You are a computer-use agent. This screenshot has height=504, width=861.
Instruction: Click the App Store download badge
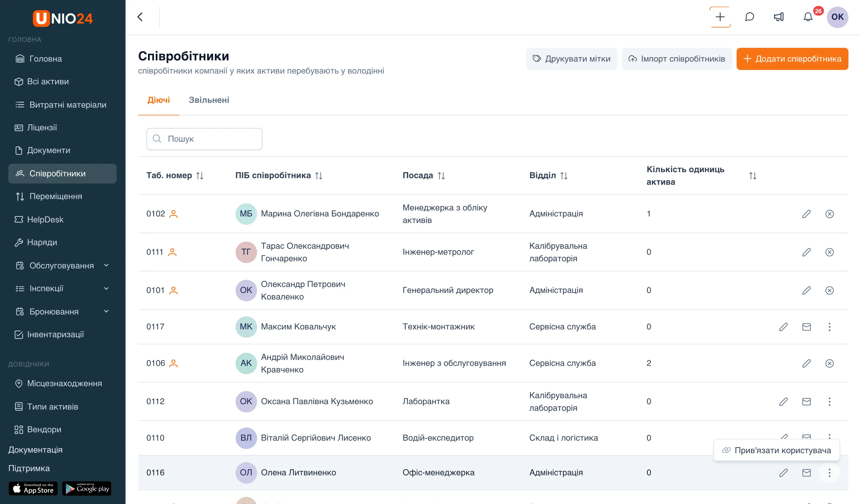click(x=33, y=489)
